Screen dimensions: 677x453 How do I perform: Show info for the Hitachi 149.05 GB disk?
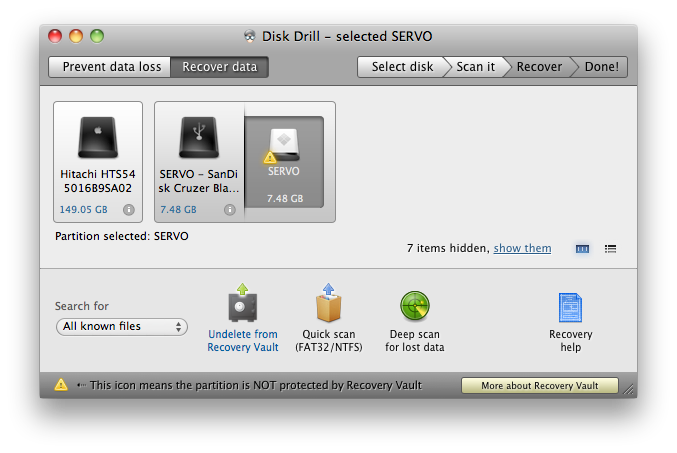[129, 209]
